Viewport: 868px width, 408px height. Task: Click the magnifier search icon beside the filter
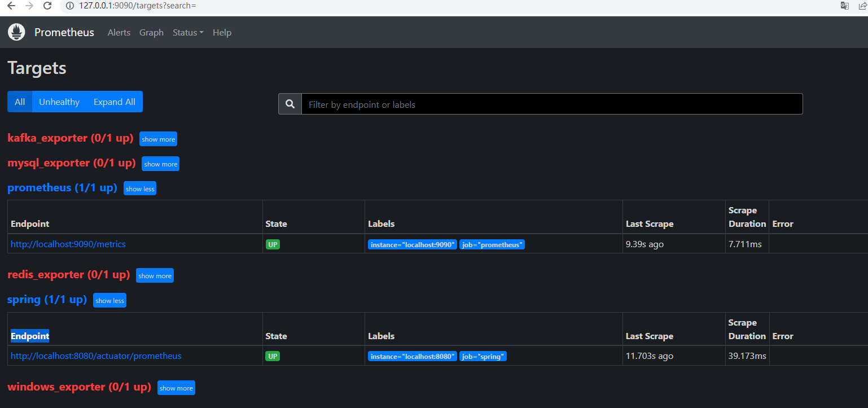pyautogui.click(x=290, y=104)
